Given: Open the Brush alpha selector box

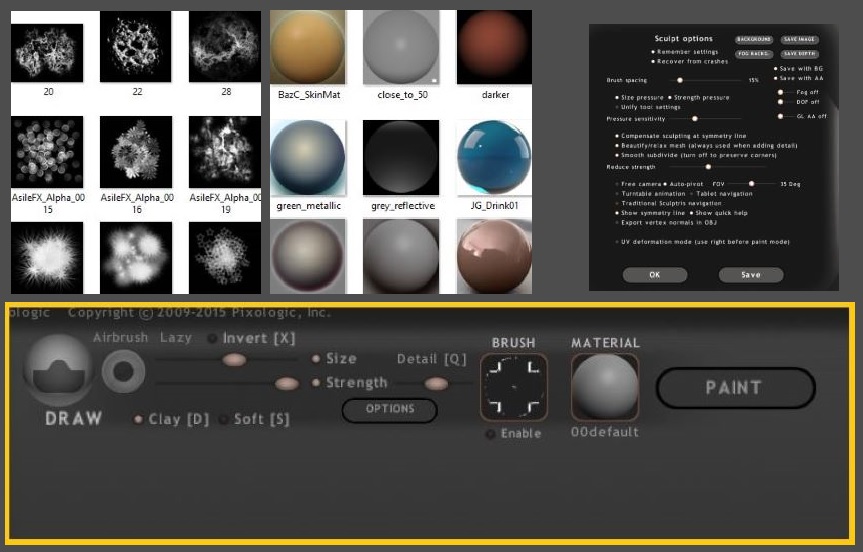Looking at the screenshot, I should 514,386.
